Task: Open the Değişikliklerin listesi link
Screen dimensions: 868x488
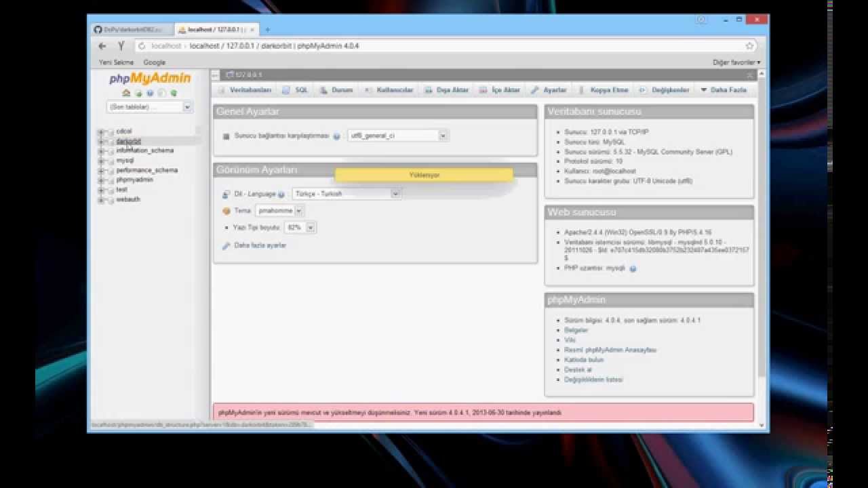Action: [x=593, y=380]
